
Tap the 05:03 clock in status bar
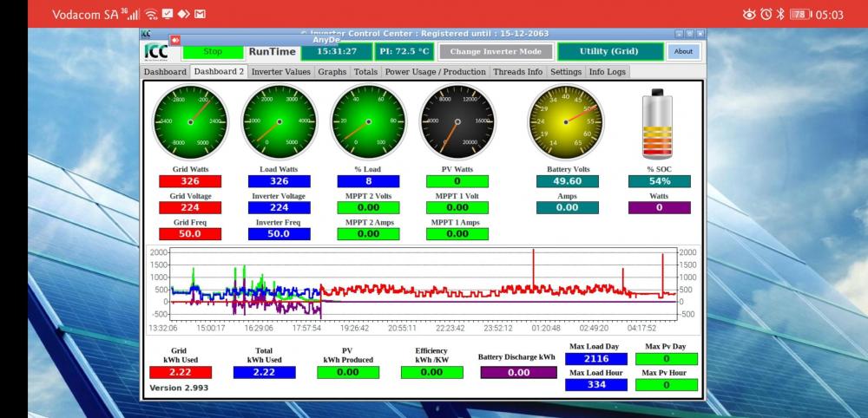click(829, 15)
